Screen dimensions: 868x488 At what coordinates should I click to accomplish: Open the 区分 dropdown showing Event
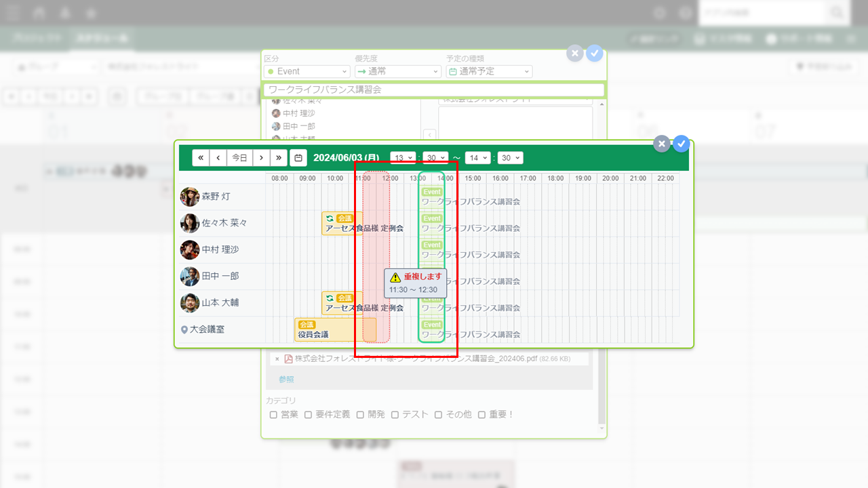coord(307,71)
